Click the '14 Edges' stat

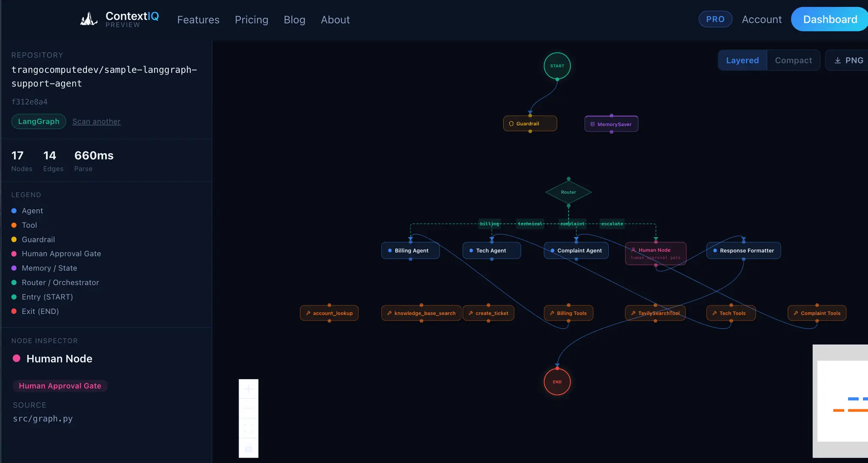53,161
